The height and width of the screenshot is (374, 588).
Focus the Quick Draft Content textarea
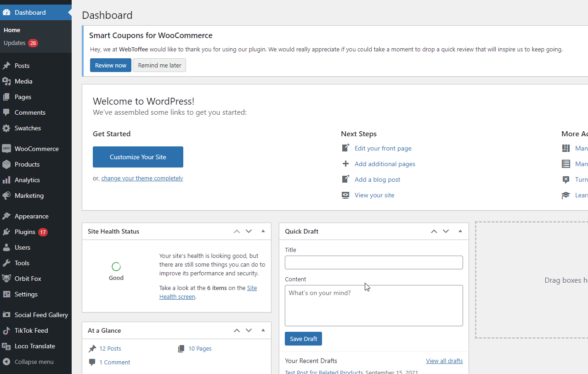coord(374,306)
